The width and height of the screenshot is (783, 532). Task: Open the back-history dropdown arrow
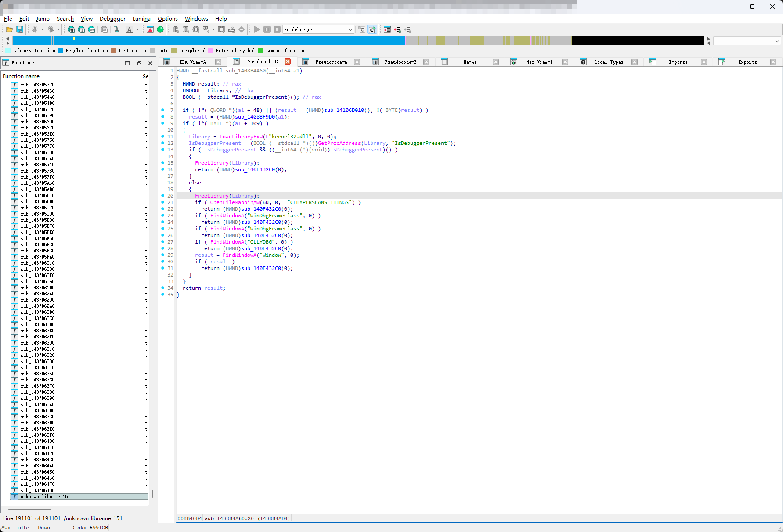click(43, 29)
